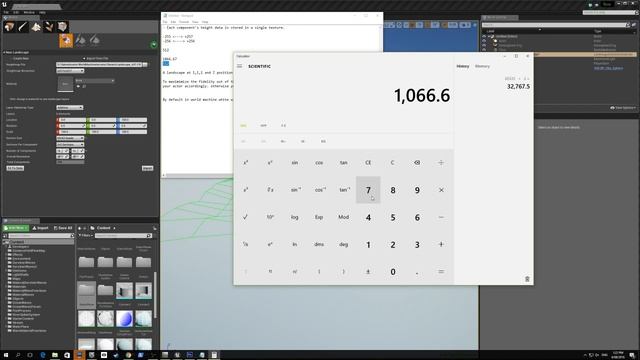Select the Foliage mode icon

tap(49, 27)
